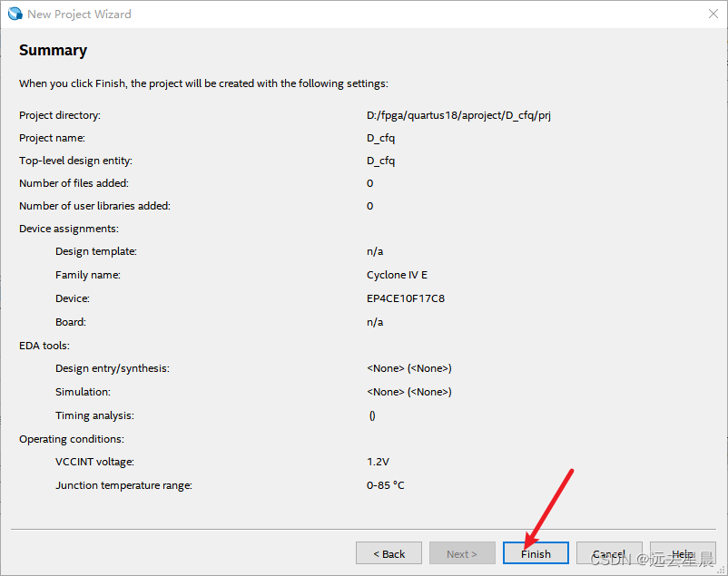Click the New Project Wizard title text
Viewport: 728px width, 576px height.
click(79, 15)
